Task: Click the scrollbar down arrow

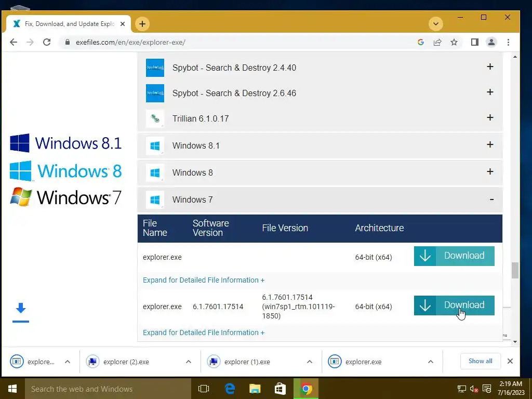Action: [x=515, y=342]
